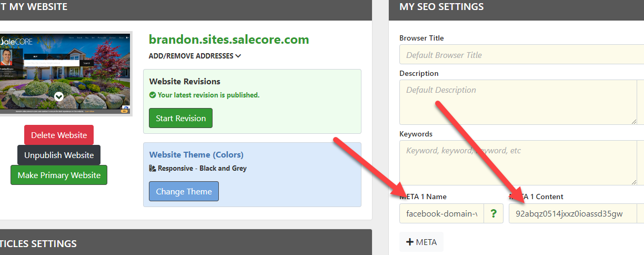Click the Unpublish Website button
Viewport: 644px width, 255px height.
59,155
